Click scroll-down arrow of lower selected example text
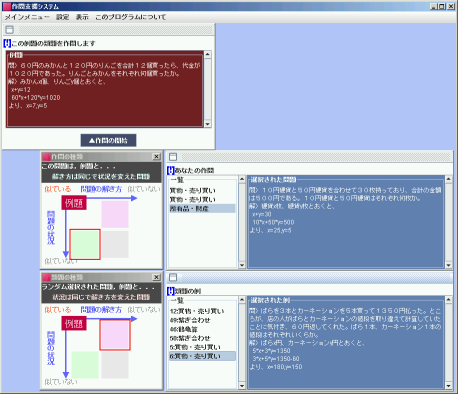 pos(449,386)
